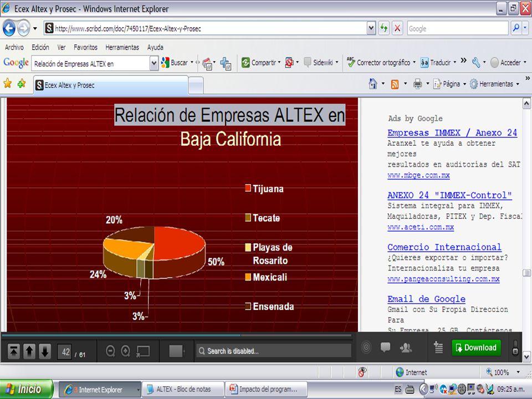Open the Herramientas command bar dropdown
Image resolution: width=532 pixels, height=399 pixels.
[x=495, y=84]
